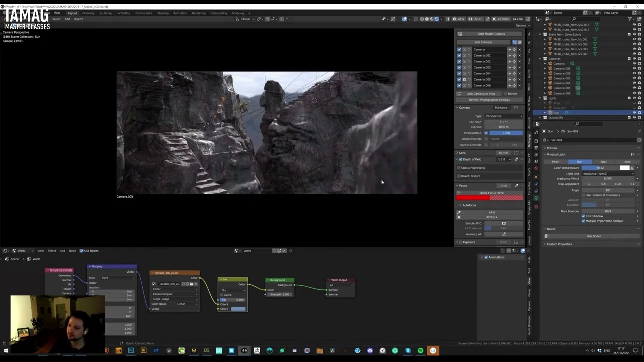Open the Light Unit Irradiance dropdown
Screen dimensions: 644x362
pos(609,174)
